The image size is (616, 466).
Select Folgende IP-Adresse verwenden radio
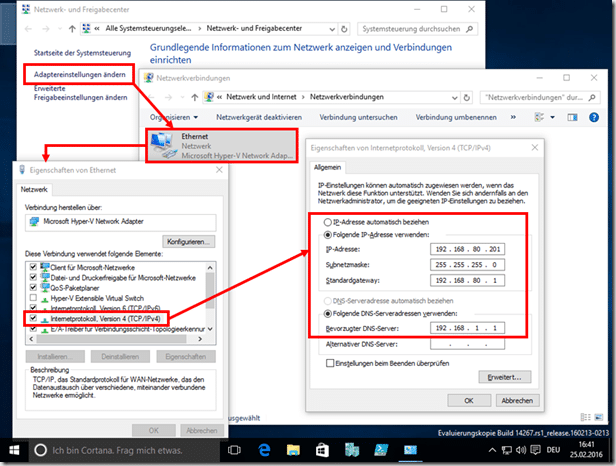pos(328,235)
